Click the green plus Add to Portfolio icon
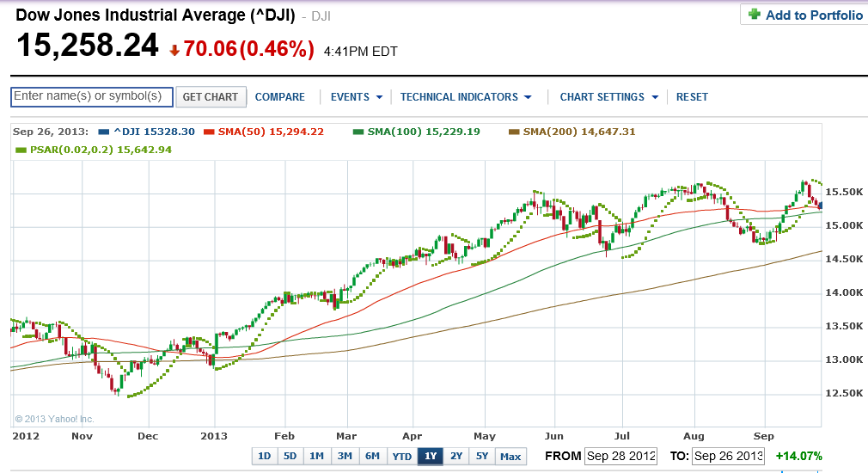 pos(754,15)
